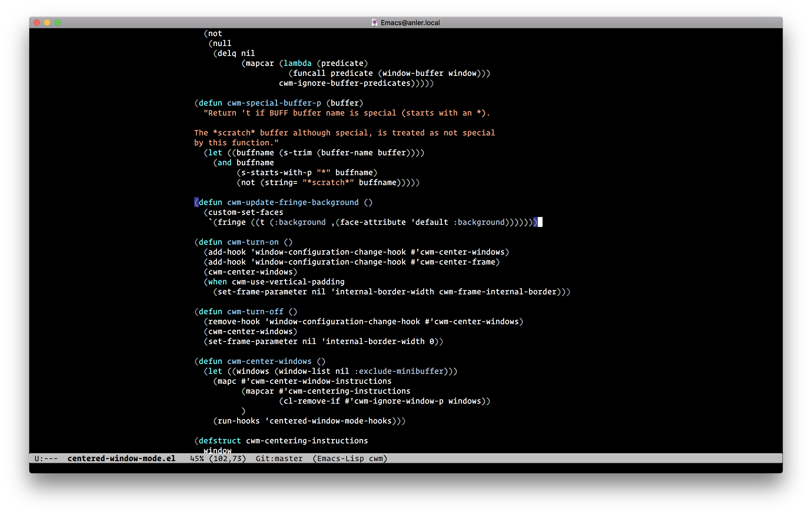The height and width of the screenshot is (515, 812).
Task: Click the 45% buffer position indicator
Action: 197,458
